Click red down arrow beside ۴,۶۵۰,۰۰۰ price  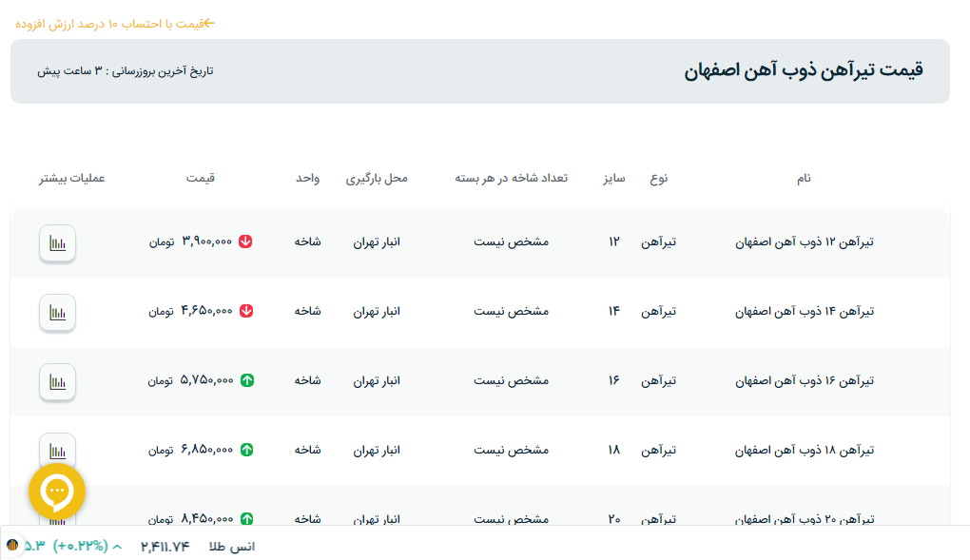[x=246, y=311]
